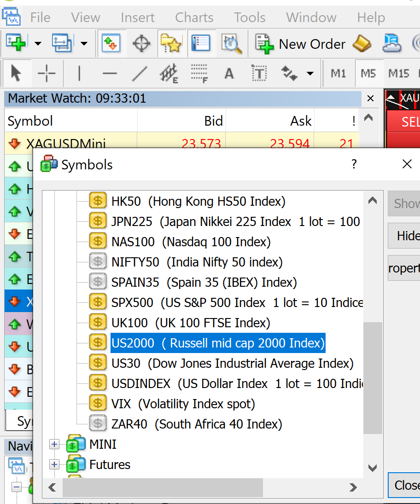Select the Text tool A icon

[229, 74]
